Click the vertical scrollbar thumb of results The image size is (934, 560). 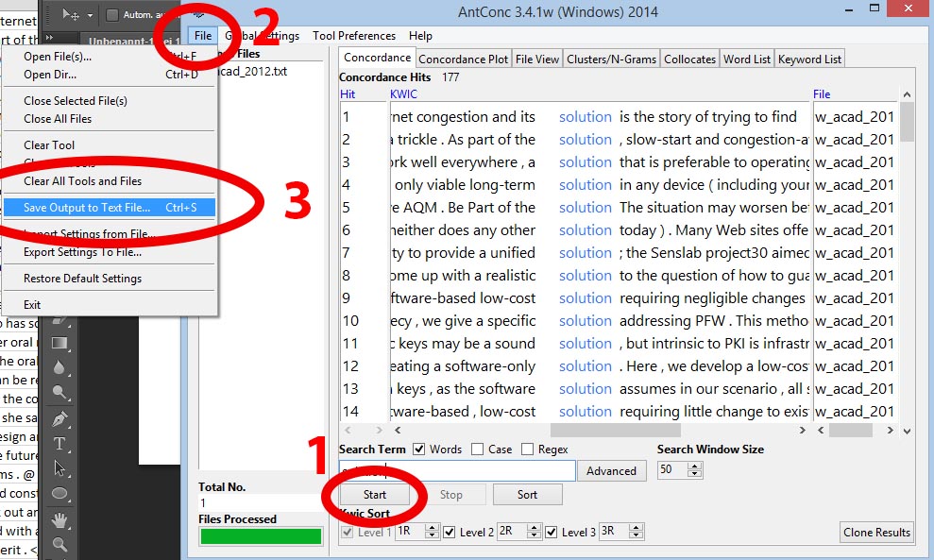pos(907,122)
